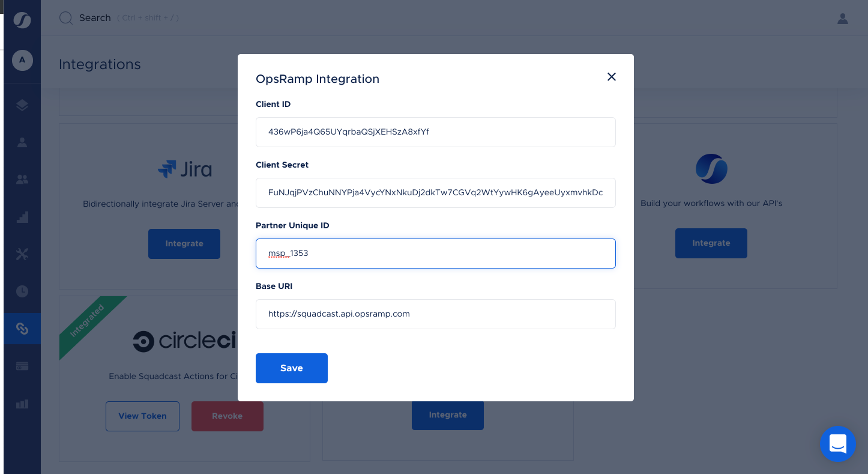Image resolution: width=868 pixels, height=474 pixels.
Task: Close the OpsRamp Integration dialog
Action: point(612,77)
